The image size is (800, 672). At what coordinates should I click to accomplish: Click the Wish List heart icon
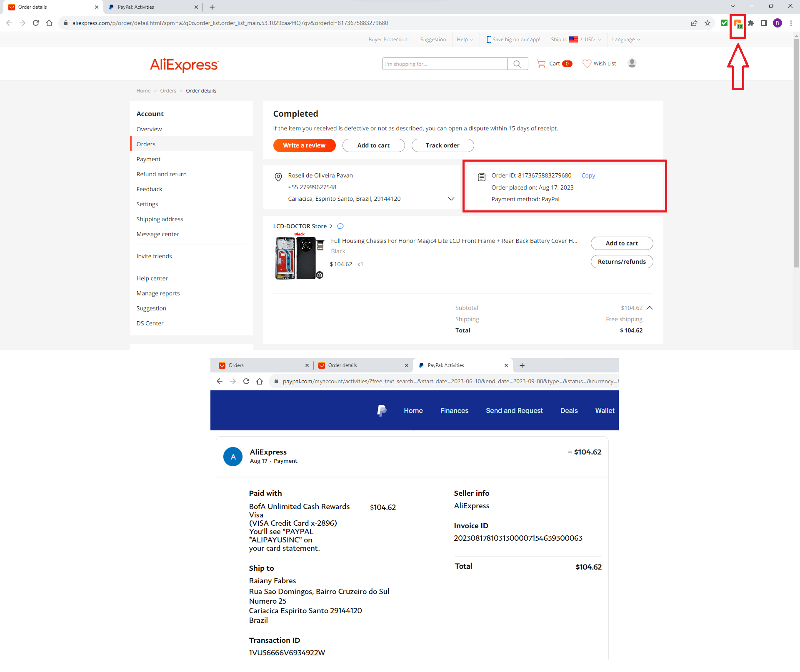[x=587, y=64]
